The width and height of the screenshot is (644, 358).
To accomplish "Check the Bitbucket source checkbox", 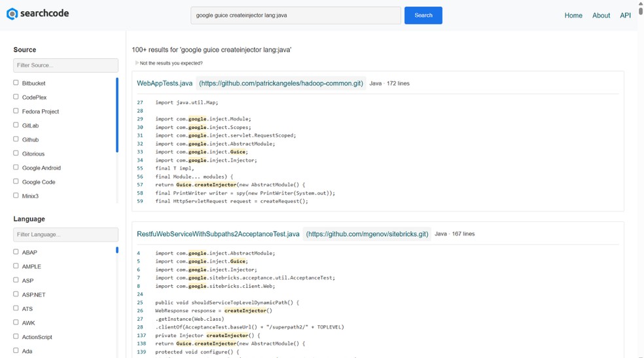I will [16, 82].
